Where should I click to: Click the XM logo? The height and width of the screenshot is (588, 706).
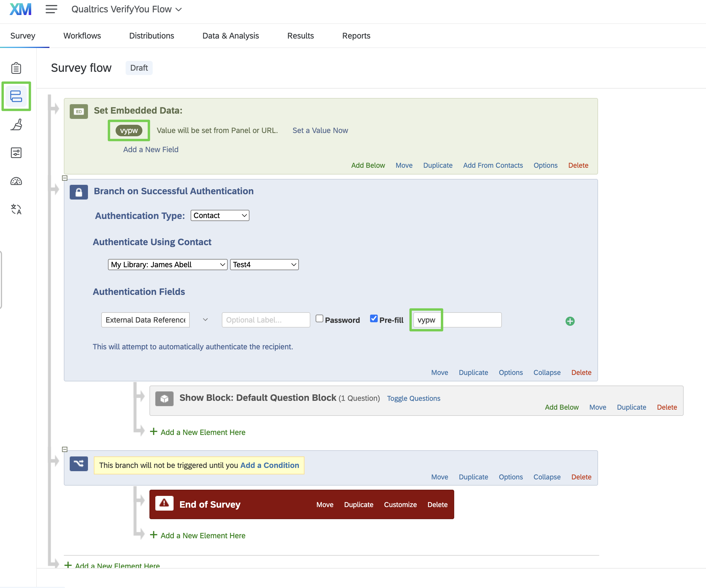[21, 9]
